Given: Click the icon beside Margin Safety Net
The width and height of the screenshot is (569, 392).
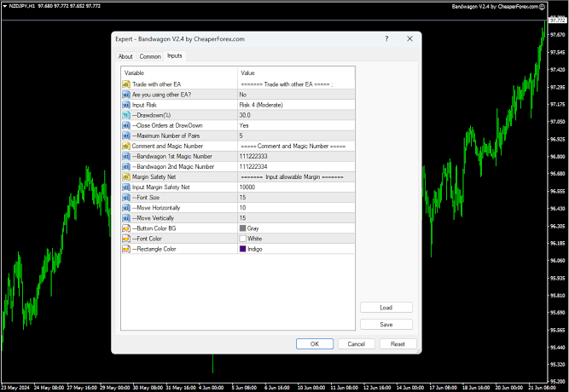Looking at the screenshot, I should pos(126,176).
